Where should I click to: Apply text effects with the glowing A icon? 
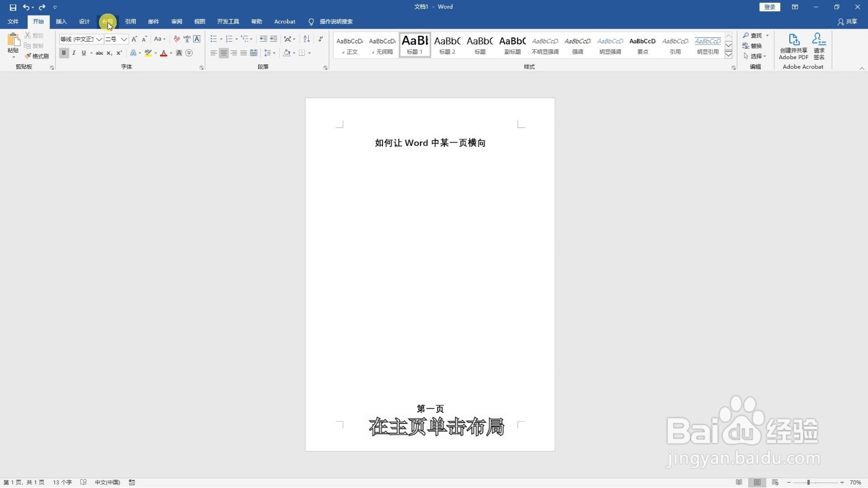(133, 53)
